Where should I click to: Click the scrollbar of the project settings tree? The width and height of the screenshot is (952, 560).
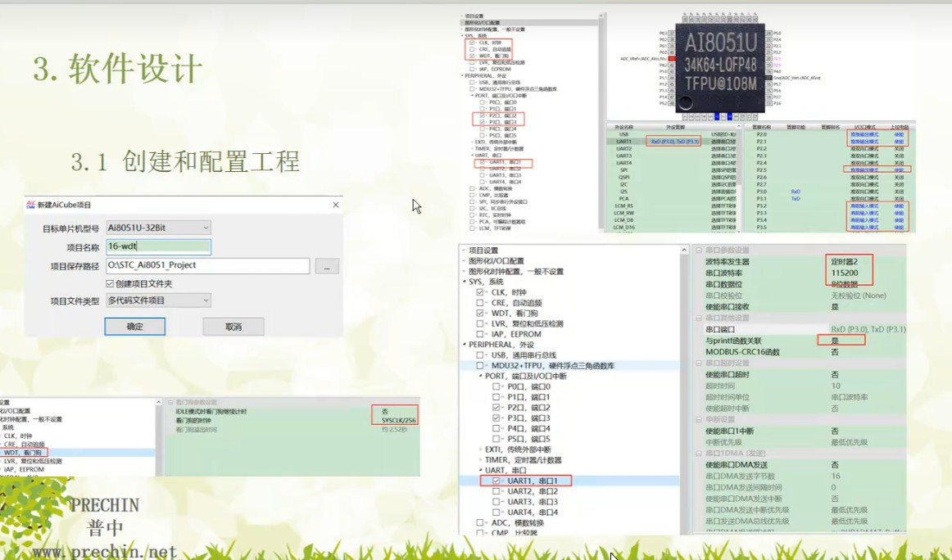682,368
